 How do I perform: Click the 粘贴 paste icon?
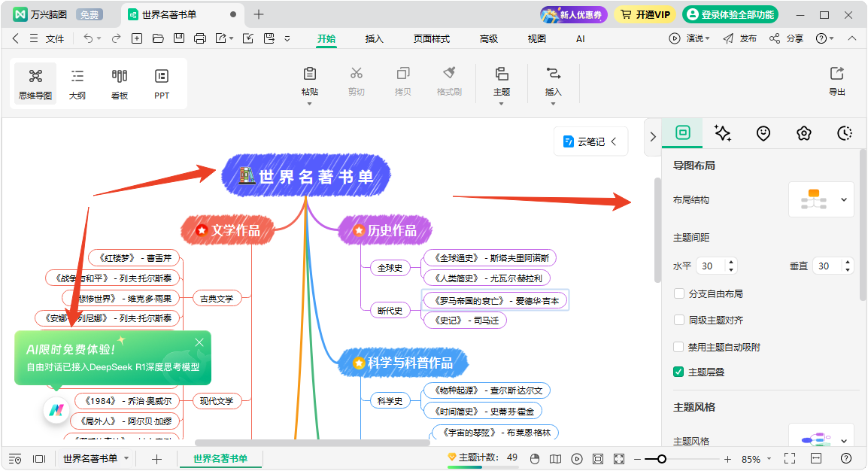[x=309, y=80]
